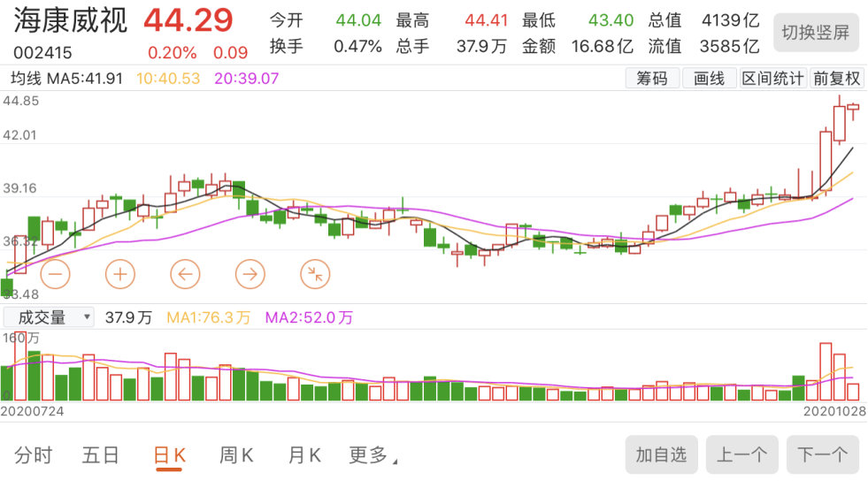Select the 日K tab

(169, 456)
